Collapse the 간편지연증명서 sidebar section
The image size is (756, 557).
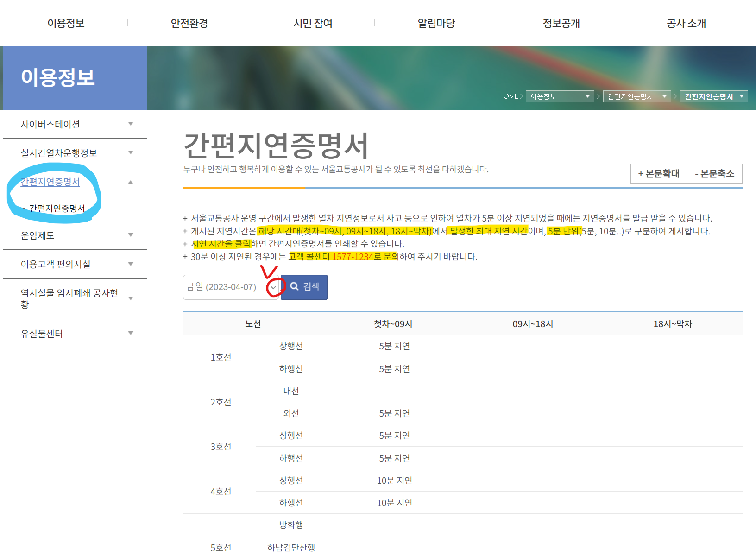131,182
